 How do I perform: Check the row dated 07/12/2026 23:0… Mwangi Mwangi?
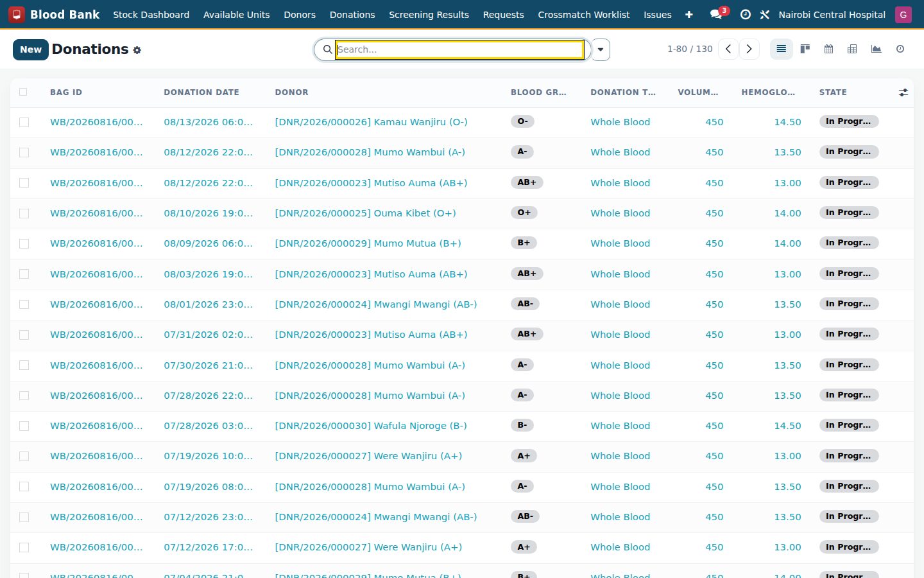24,517
